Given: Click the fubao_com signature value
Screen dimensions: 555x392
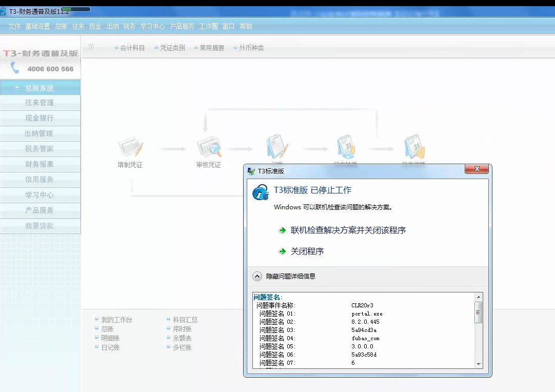Looking at the screenshot, I should click(366, 339).
